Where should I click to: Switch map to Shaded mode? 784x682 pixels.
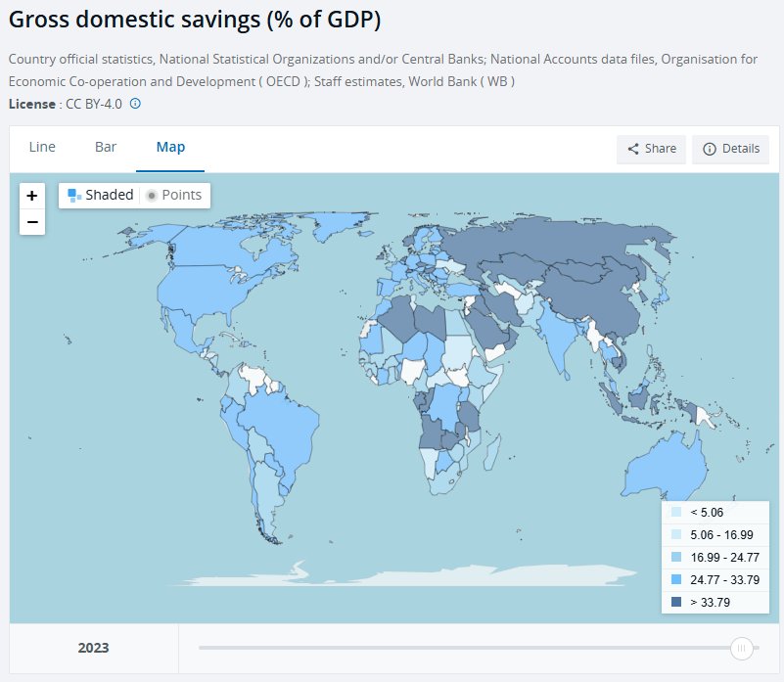tap(100, 195)
